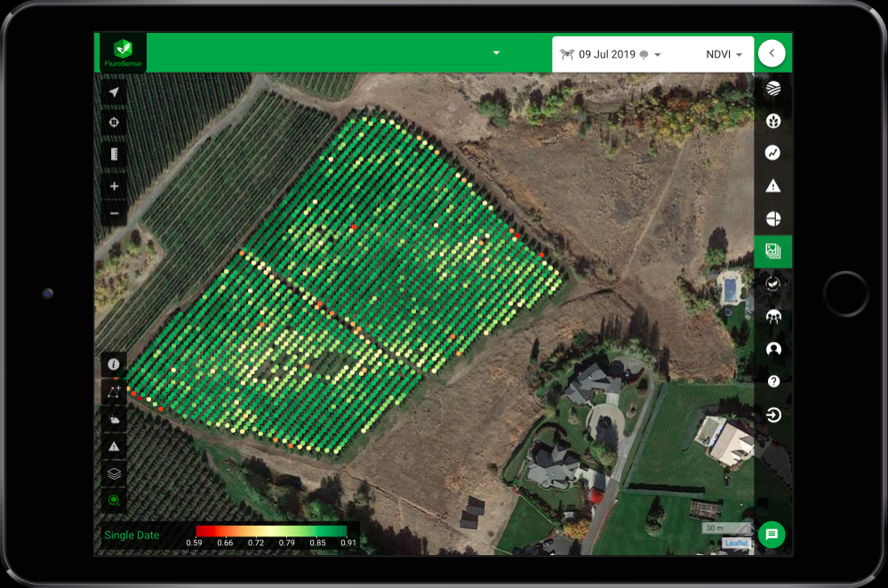Click the logout arrow icon
The height and width of the screenshot is (588, 888).
click(773, 415)
